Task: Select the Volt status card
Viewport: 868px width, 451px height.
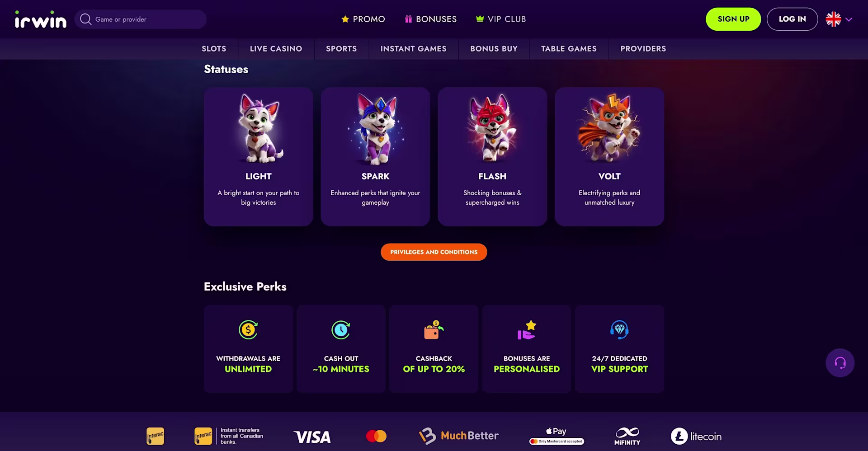Action: click(609, 156)
